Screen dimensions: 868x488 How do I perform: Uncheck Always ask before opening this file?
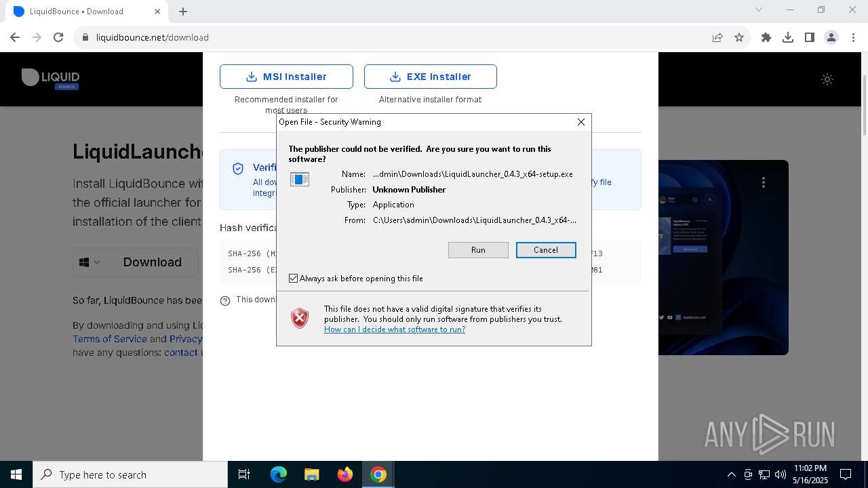[x=293, y=279]
